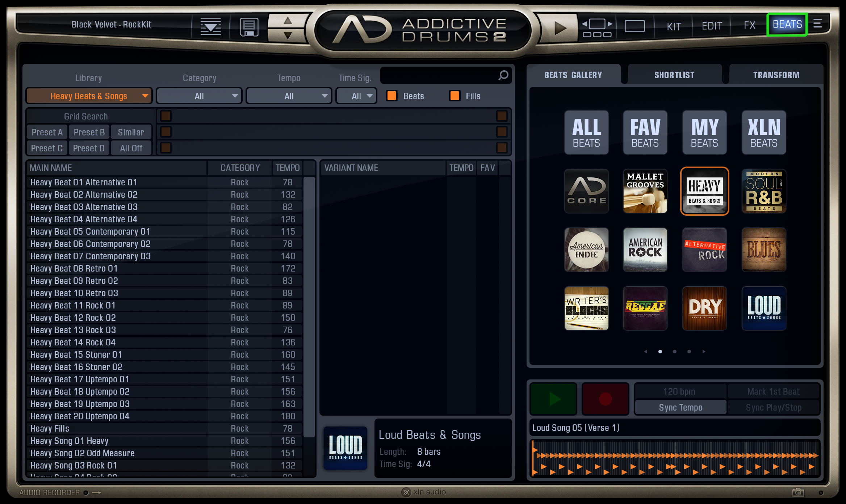Go to next gallery page arrow

[x=704, y=352]
